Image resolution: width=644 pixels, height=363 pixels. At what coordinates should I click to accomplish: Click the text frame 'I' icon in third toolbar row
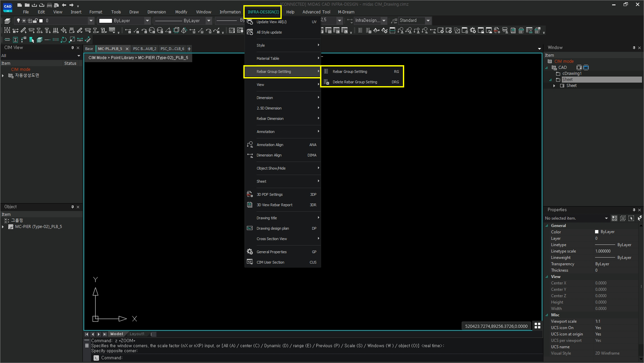tap(15, 40)
